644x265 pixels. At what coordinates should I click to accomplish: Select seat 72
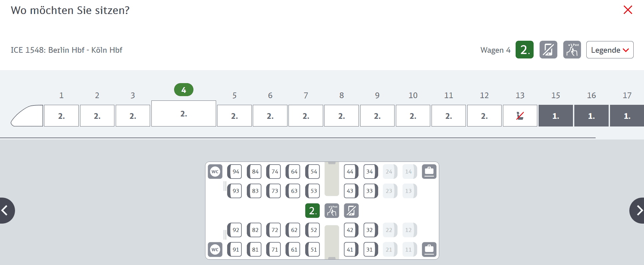[x=274, y=230]
